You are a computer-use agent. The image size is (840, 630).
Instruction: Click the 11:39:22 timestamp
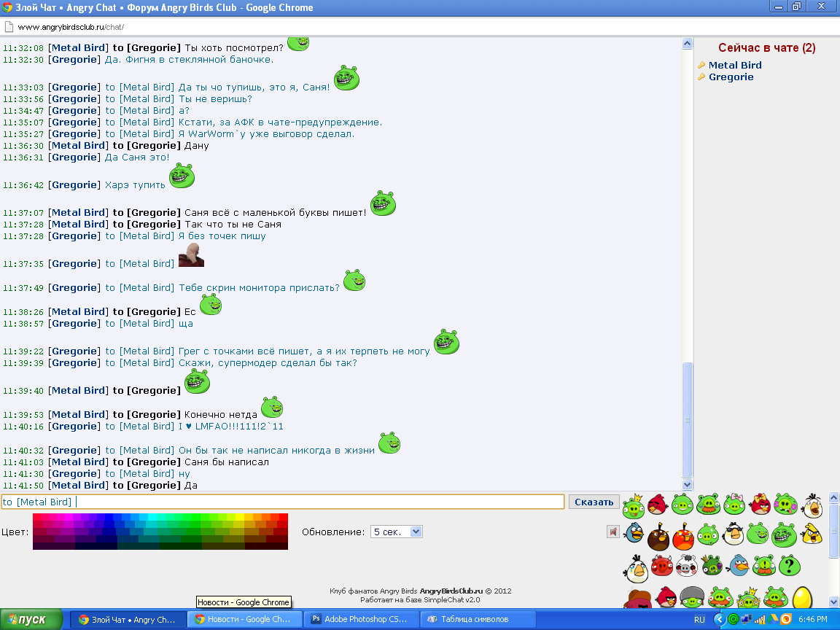tap(23, 351)
